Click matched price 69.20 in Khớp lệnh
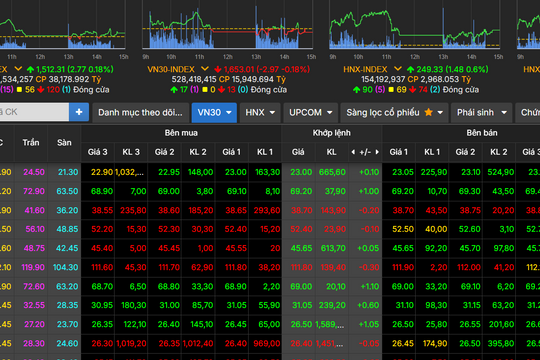This screenshot has width=540, height=360. click(x=301, y=191)
